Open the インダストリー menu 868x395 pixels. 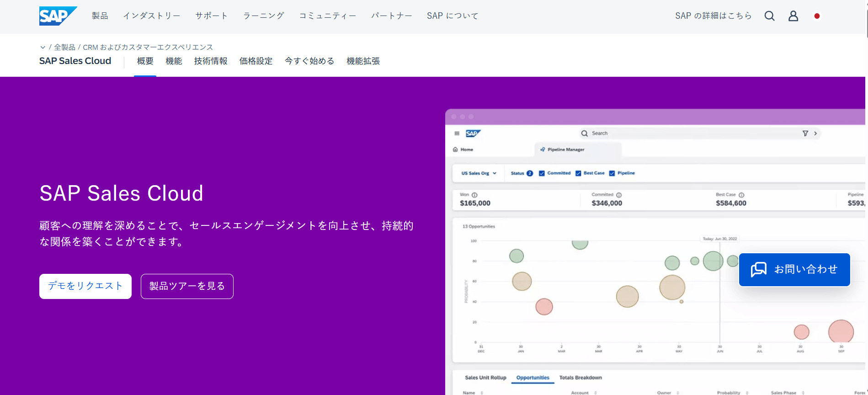tap(152, 16)
